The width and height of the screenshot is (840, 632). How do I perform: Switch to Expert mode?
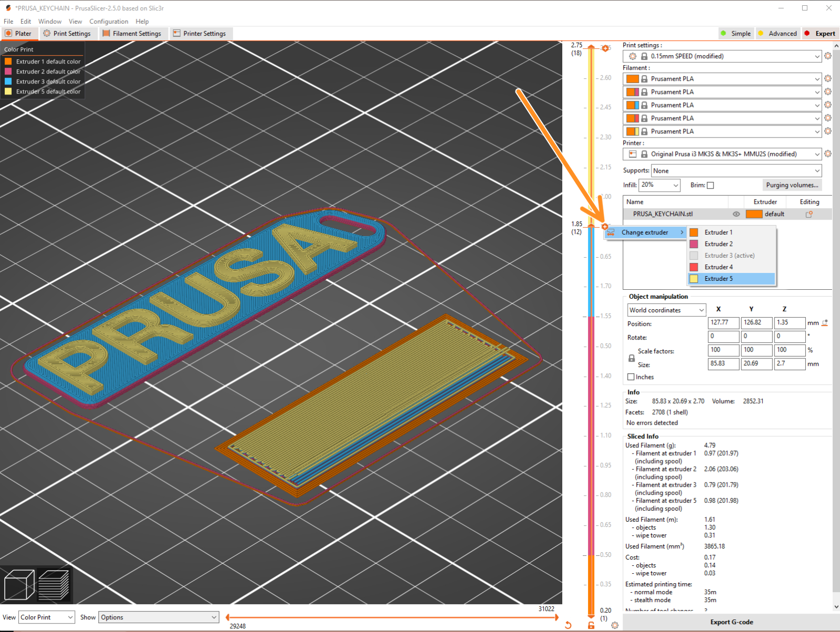click(820, 34)
